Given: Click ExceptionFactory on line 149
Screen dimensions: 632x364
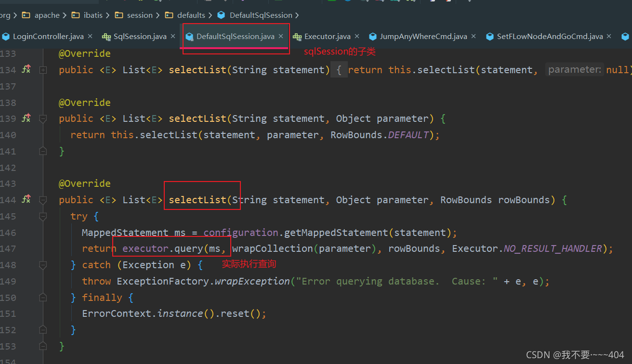Looking at the screenshot, I should coord(163,281).
